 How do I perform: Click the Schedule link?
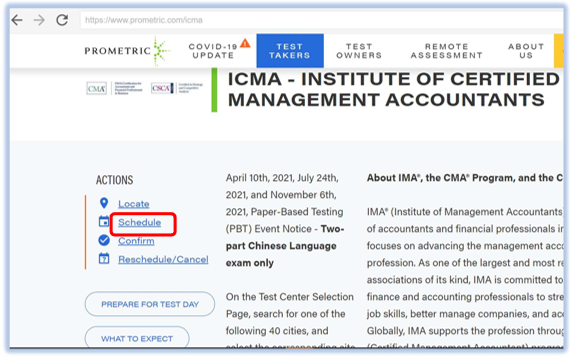pos(139,222)
